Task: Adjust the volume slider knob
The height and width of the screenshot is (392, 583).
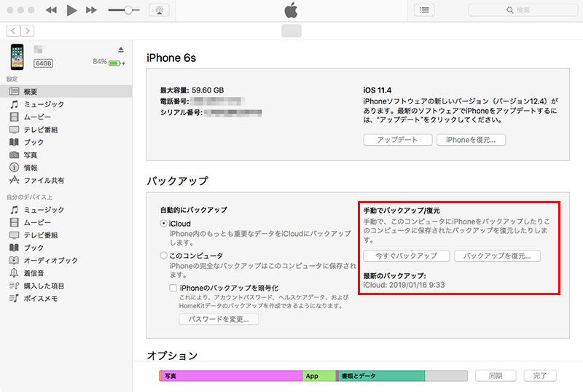Action: [x=128, y=10]
